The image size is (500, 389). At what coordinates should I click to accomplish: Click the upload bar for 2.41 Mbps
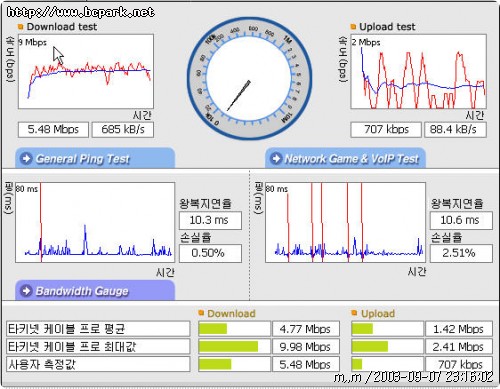pos(387,347)
